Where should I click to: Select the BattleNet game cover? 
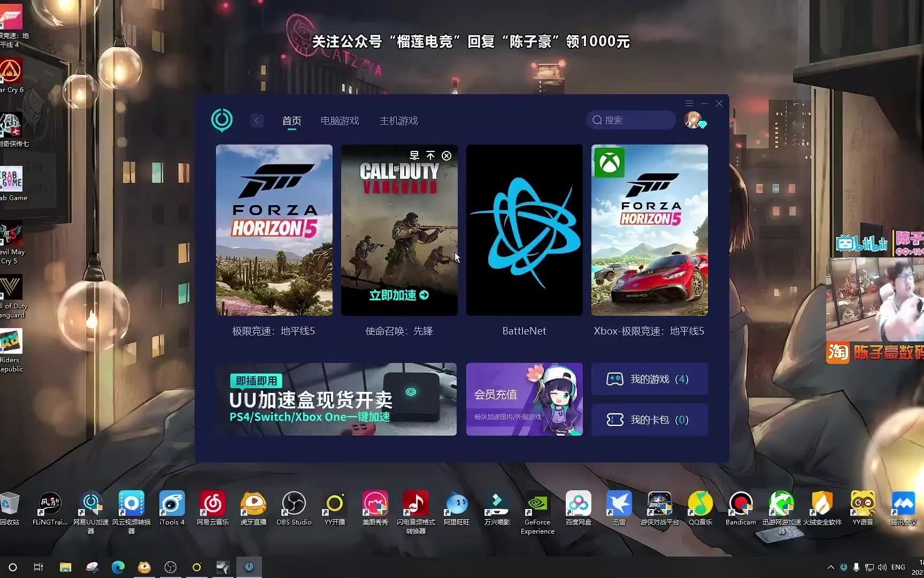click(x=525, y=230)
